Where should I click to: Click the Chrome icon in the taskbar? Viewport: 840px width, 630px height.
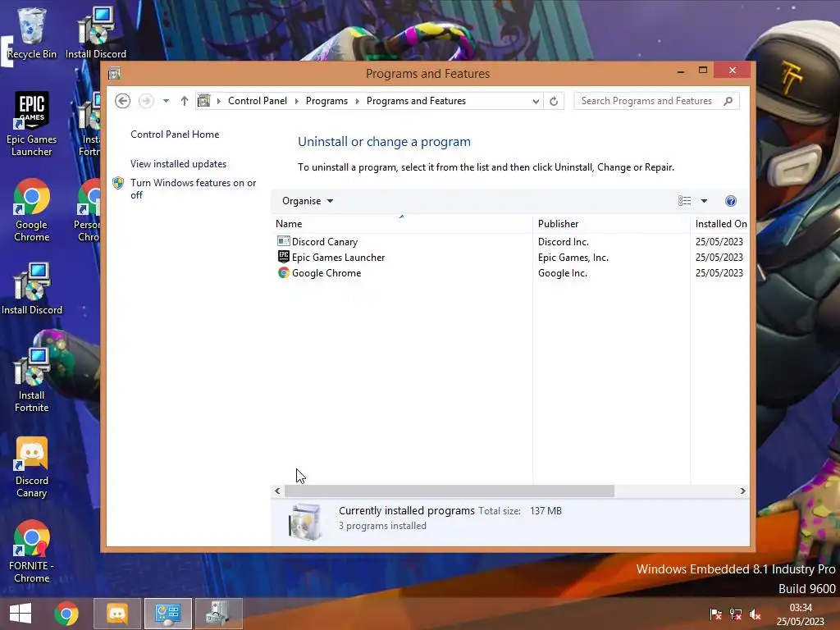66,614
